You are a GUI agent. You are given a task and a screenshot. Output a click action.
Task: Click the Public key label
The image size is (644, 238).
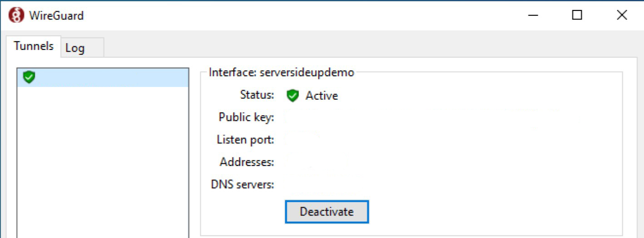click(x=246, y=117)
